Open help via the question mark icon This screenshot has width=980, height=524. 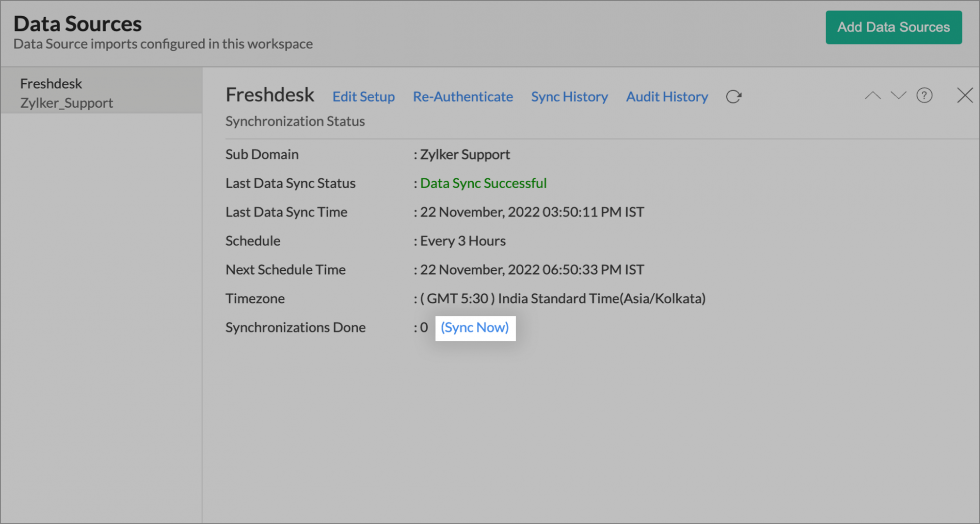[924, 95]
